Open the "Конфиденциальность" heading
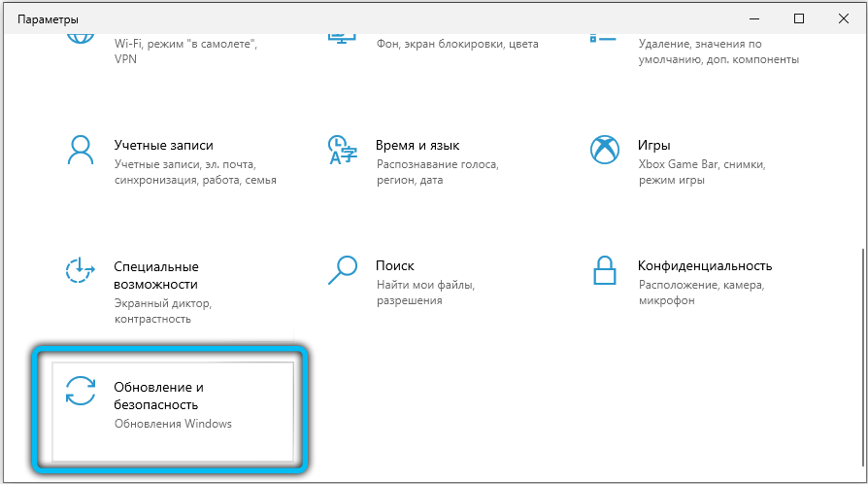This screenshot has width=868, height=484. (704, 265)
